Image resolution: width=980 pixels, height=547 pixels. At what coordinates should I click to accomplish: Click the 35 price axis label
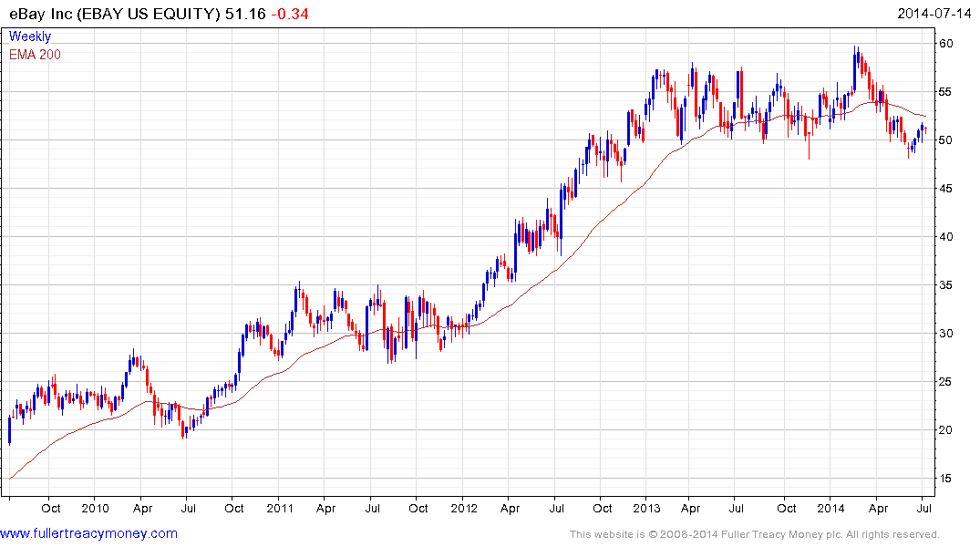945,285
